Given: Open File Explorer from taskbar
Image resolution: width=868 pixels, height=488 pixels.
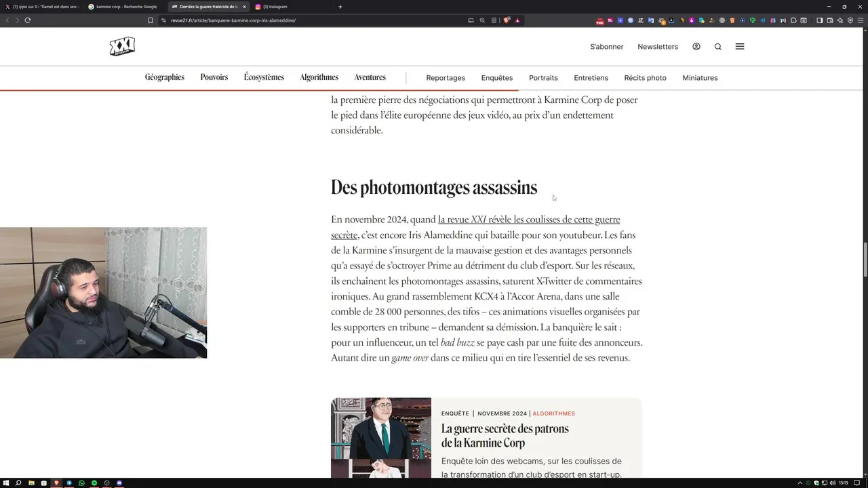Looking at the screenshot, I should 31,483.
